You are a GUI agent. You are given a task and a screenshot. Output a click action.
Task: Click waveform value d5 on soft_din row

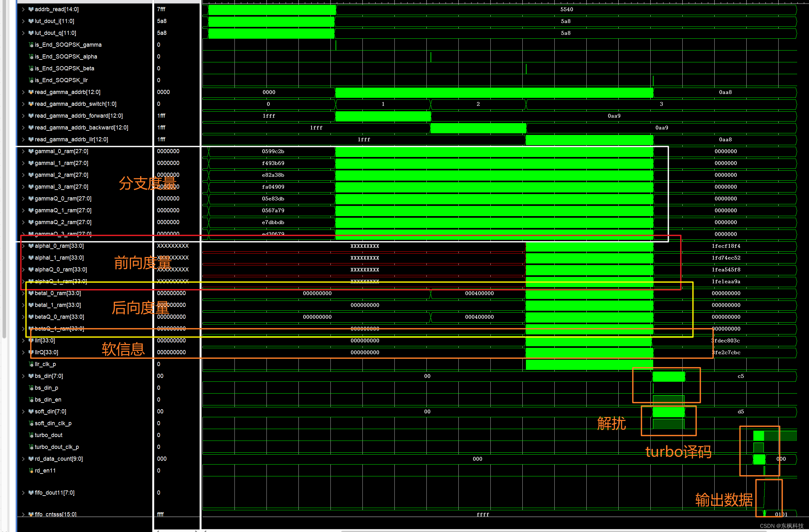pyautogui.click(x=741, y=412)
